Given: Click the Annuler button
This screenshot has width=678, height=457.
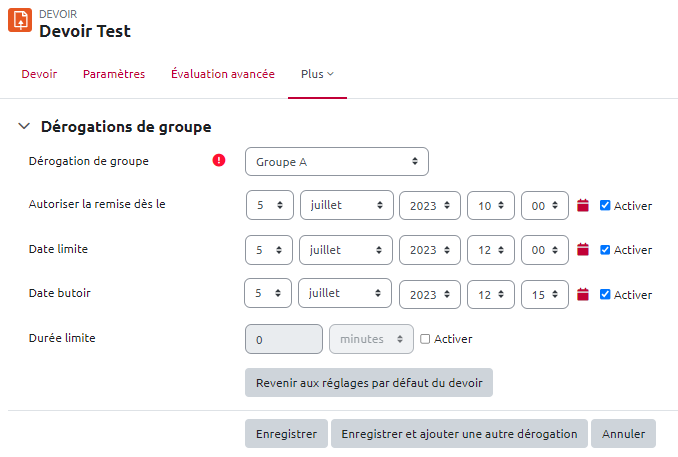Looking at the screenshot, I should (x=624, y=434).
